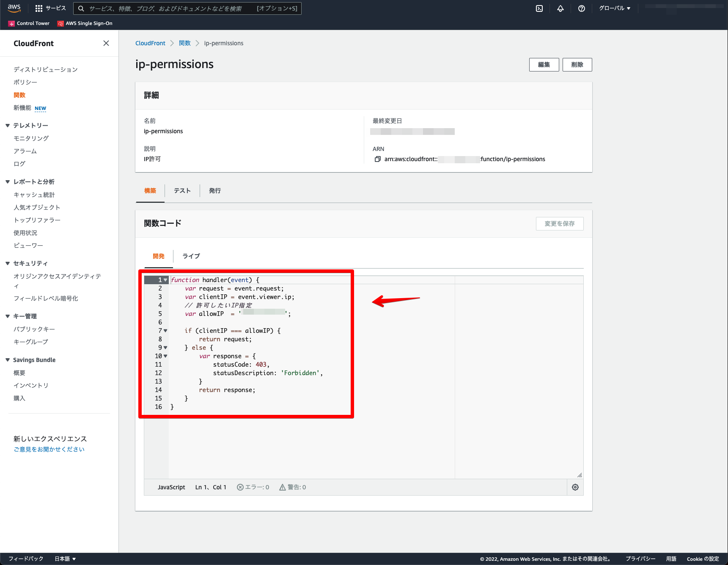Show editor warning count indicator
The width and height of the screenshot is (728, 565).
tap(293, 487)
